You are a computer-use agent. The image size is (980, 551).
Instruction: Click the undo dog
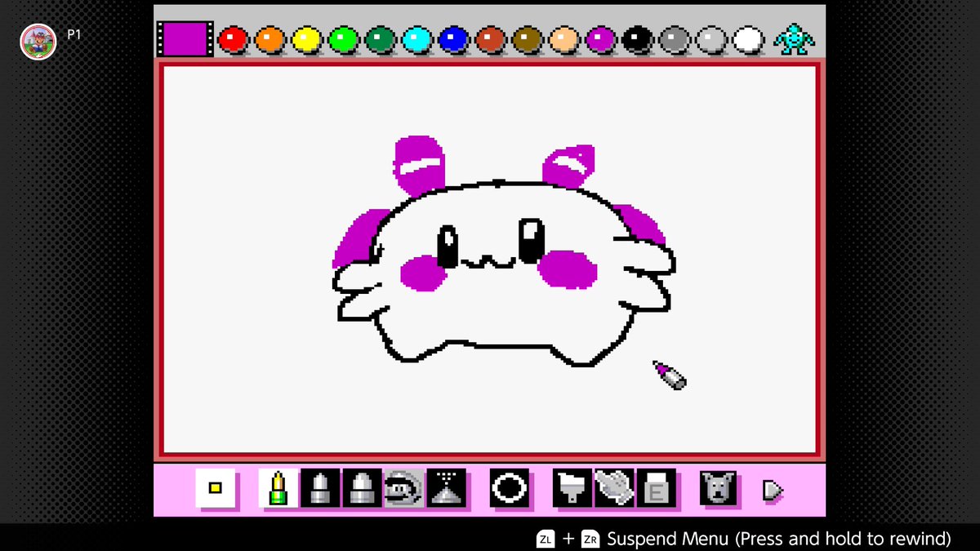point(719,490)
